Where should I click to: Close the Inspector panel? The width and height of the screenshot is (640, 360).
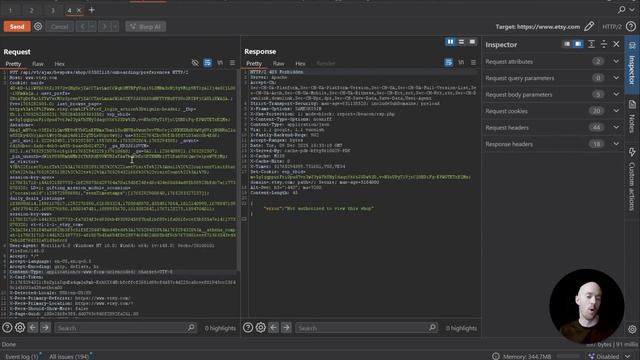pos(616,44)
